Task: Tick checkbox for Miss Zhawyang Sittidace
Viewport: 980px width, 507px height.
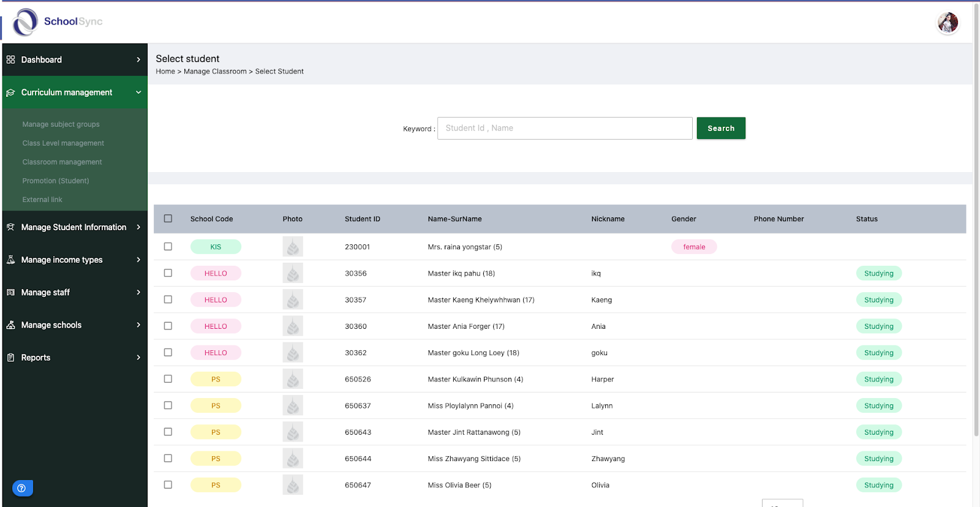Action: [168, 458]
